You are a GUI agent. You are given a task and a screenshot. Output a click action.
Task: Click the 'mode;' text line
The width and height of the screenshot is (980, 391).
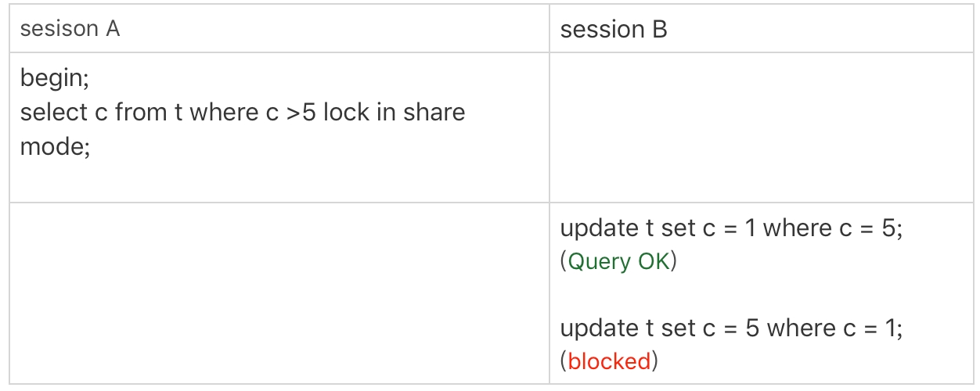click(55, 145)
